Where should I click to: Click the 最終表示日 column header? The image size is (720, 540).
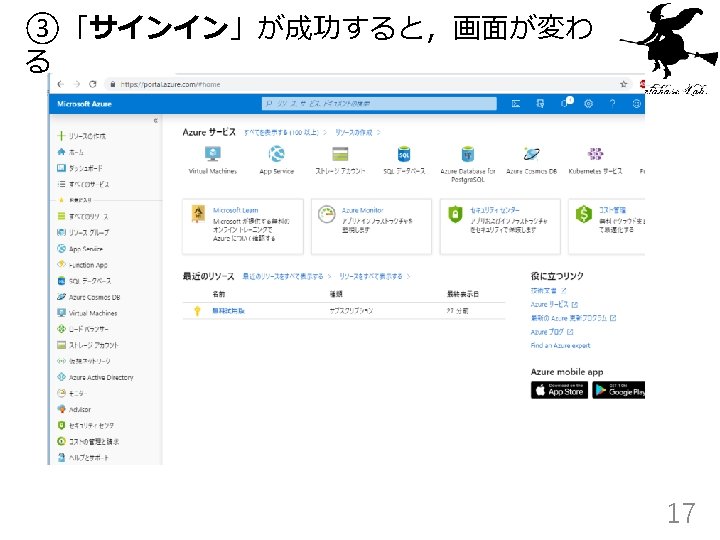tap(463, 294)
